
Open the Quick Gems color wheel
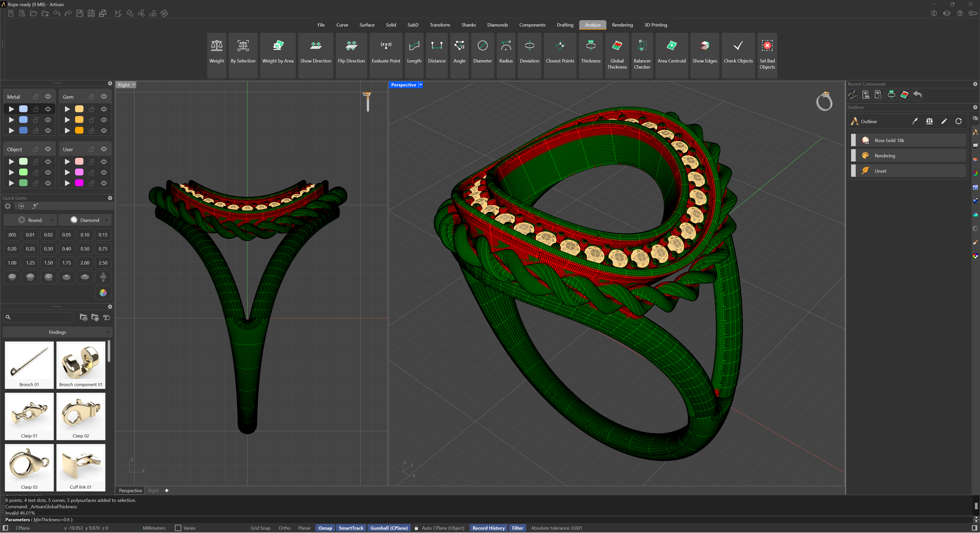[103, 293]
